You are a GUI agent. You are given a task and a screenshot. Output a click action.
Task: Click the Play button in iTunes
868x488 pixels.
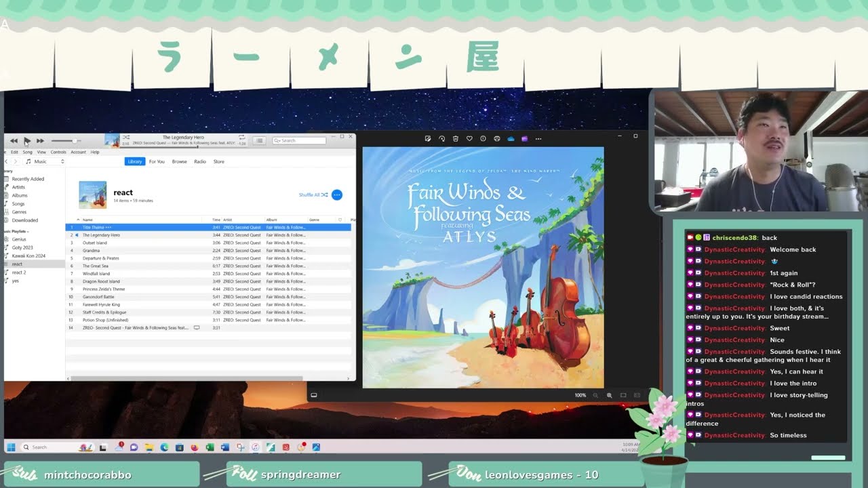tap(27, 141)
